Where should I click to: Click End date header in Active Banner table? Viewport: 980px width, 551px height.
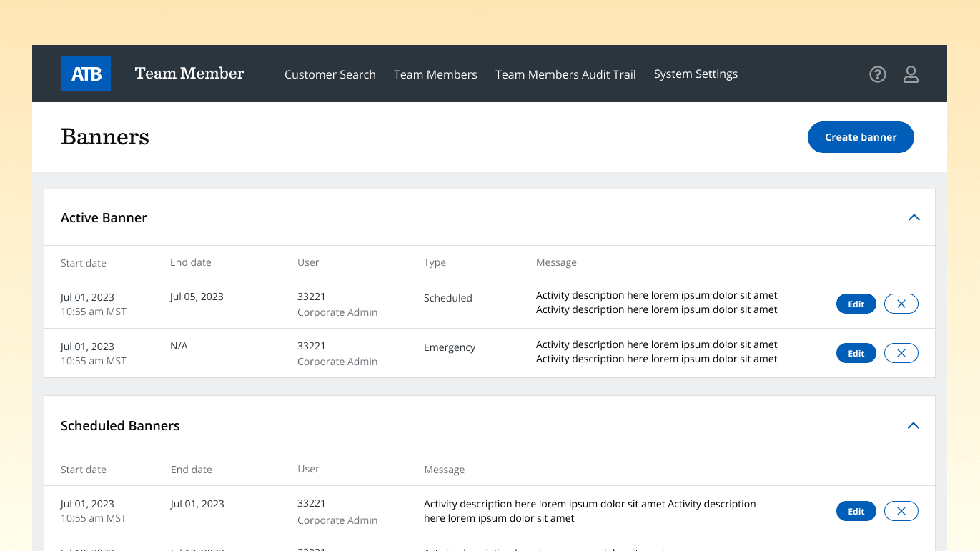191,262
